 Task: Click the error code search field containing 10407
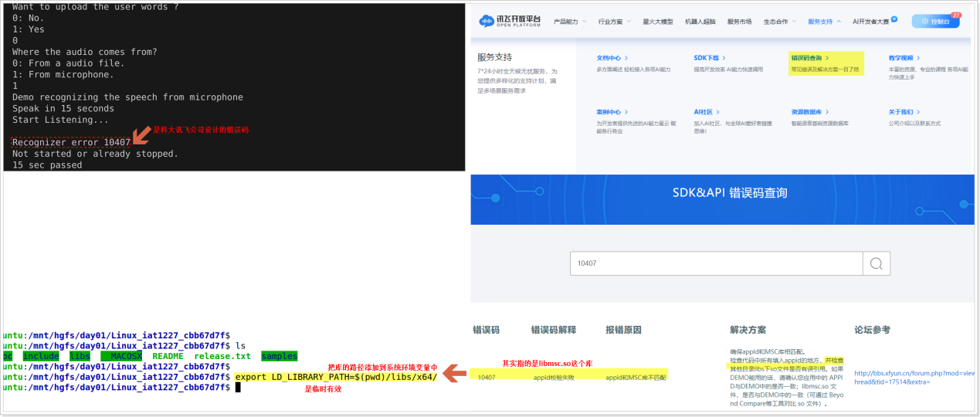[716, 263]
